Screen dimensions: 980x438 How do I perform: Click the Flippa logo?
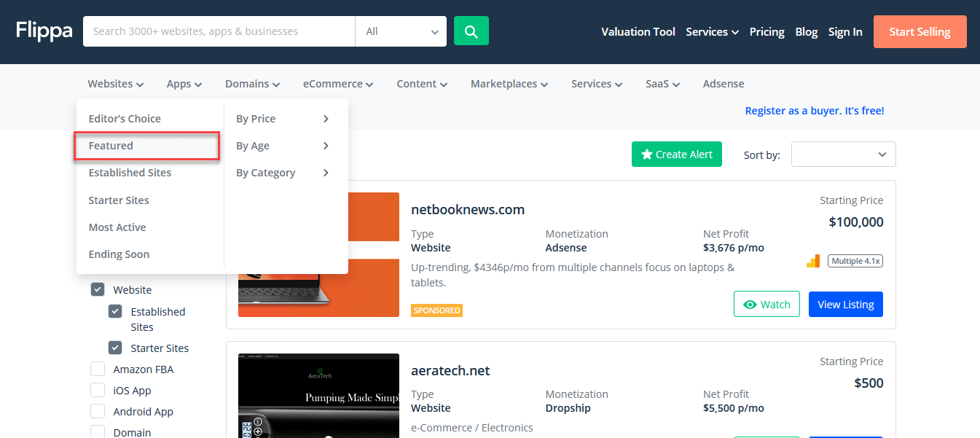[44, 31]
